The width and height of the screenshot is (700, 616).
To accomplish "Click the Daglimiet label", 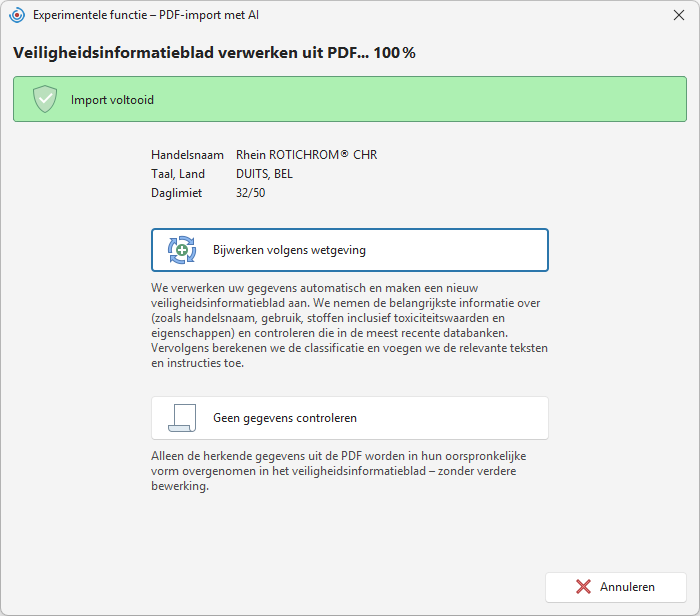I will pyautogui.click(x=176, y=193).
